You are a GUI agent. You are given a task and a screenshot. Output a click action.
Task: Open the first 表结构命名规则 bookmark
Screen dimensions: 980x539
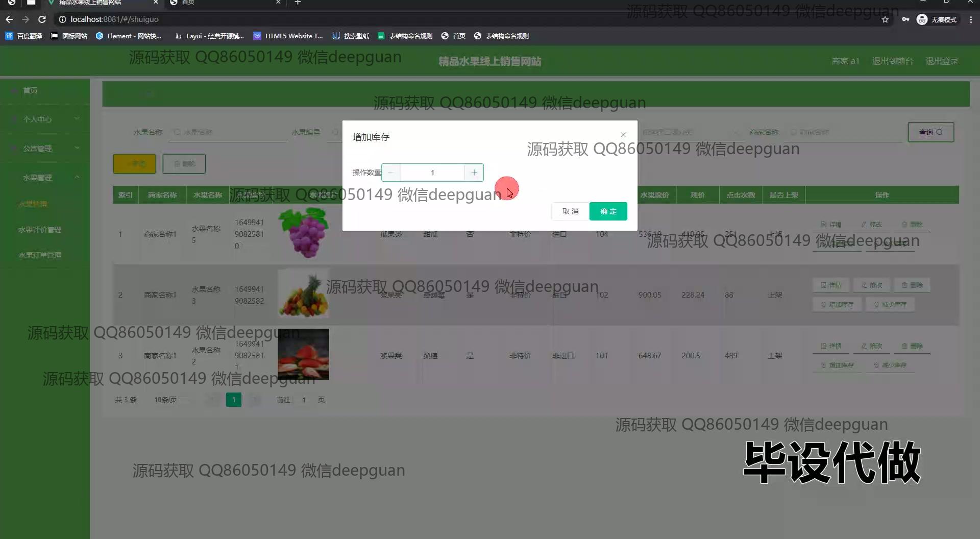point(405,36)
